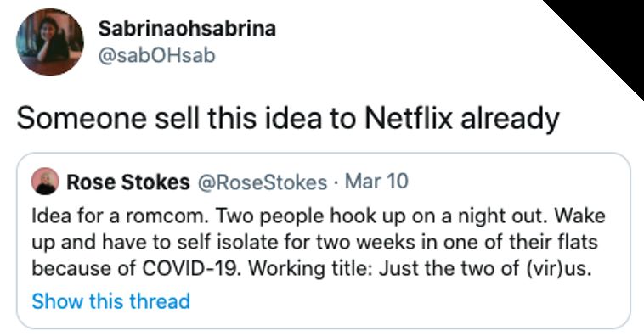The image size is (644, 336).
Task: Click the COVID-19 text in quoted tweet
Action: (x=191, y=268)
